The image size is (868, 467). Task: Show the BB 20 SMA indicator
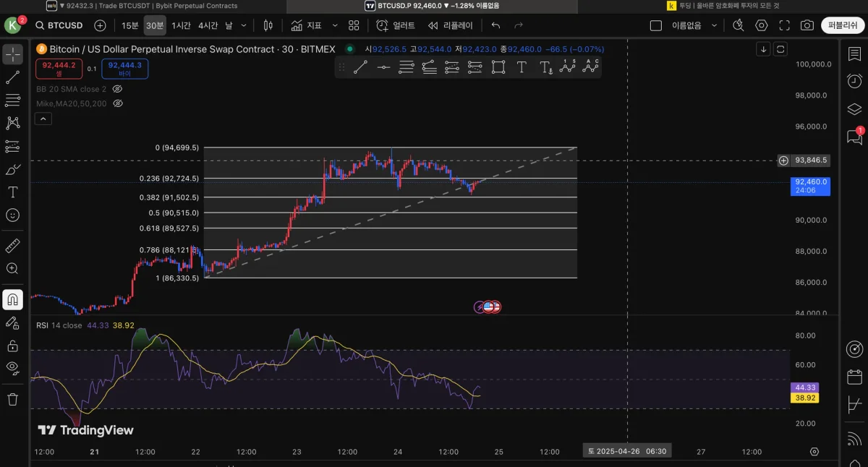pos(117,89)
